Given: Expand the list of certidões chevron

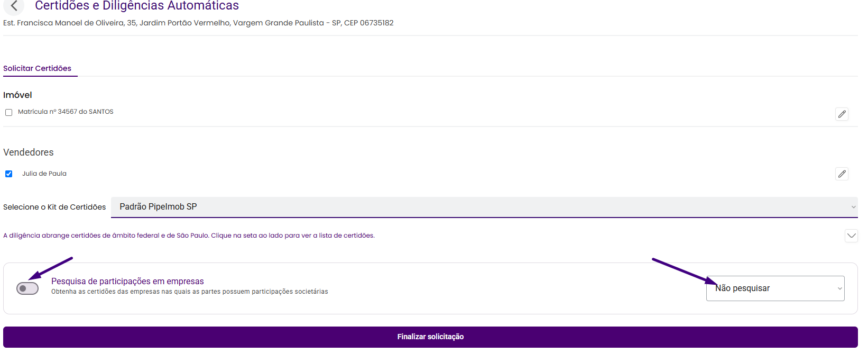Looking at the screenshot, I should point(851,236).
